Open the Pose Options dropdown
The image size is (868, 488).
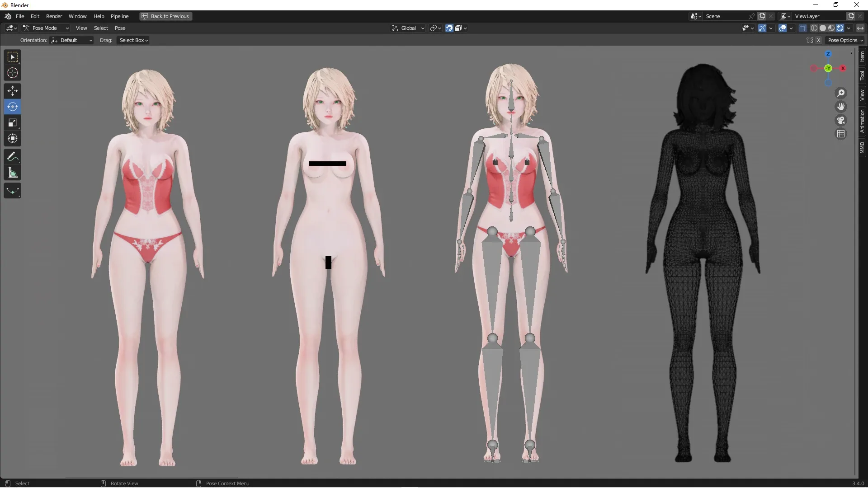click(845, 40)
